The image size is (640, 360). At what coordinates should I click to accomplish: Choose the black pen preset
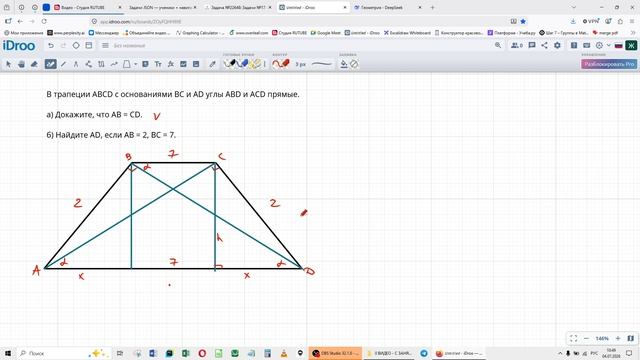tap(230, 64)
